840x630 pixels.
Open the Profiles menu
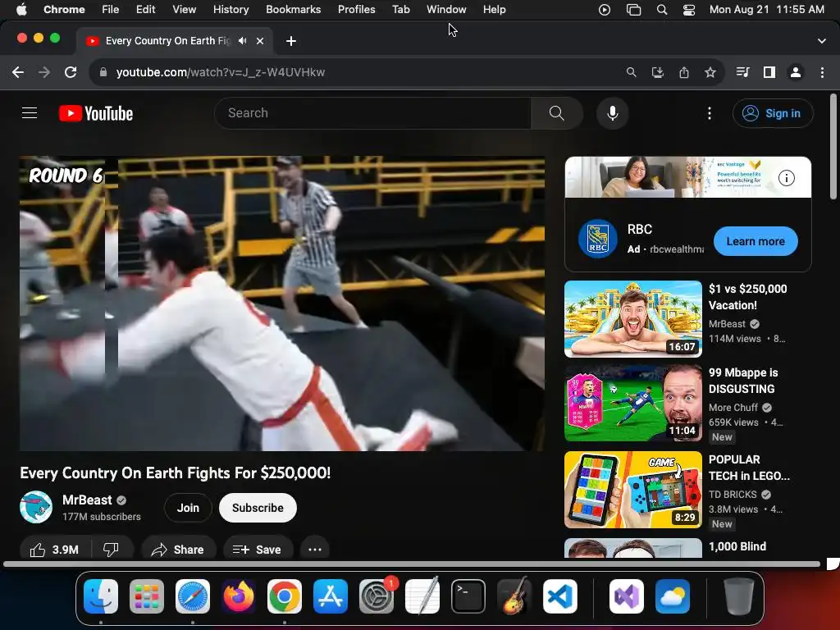coord(356,9)
